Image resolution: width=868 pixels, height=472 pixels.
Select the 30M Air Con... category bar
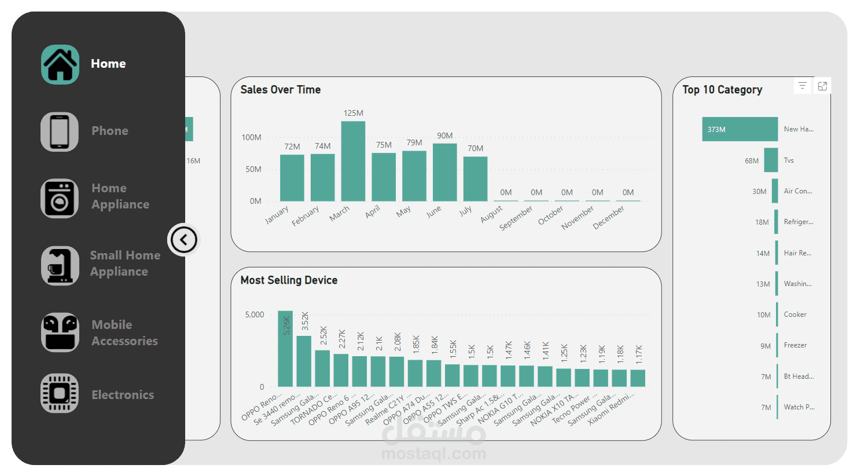point(775,191)
